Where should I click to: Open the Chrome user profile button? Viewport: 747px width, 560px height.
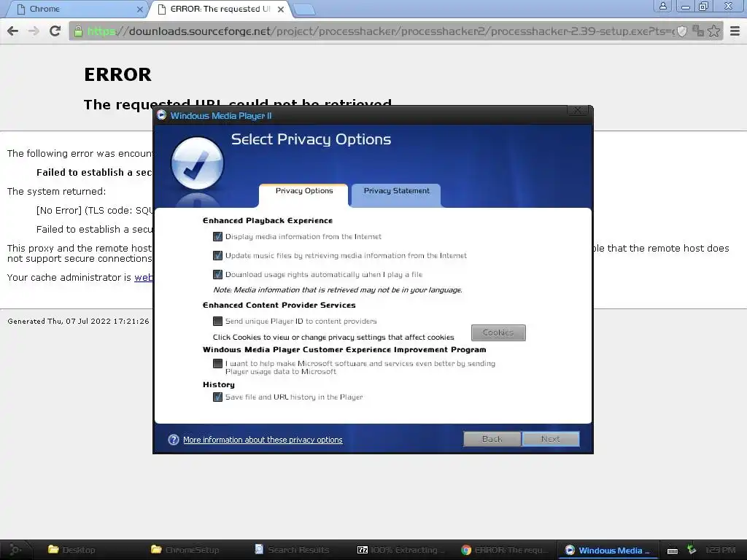point(662,6)
